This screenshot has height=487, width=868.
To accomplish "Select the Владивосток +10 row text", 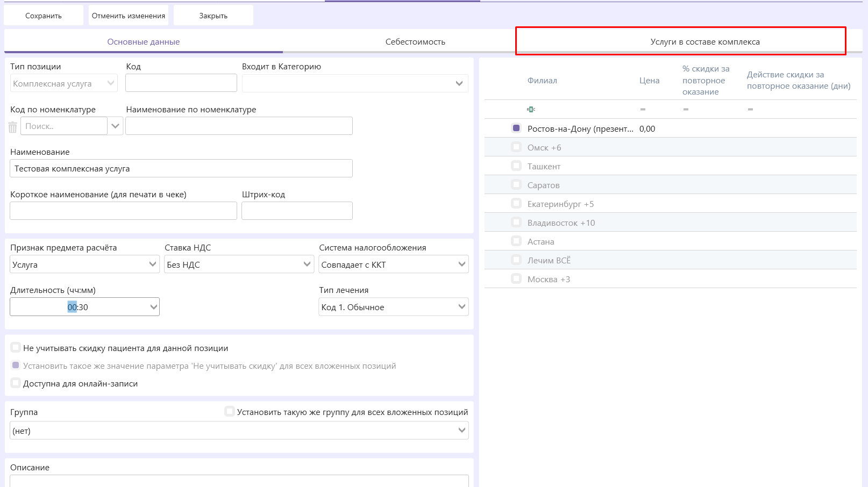I will tap(561, 223).
